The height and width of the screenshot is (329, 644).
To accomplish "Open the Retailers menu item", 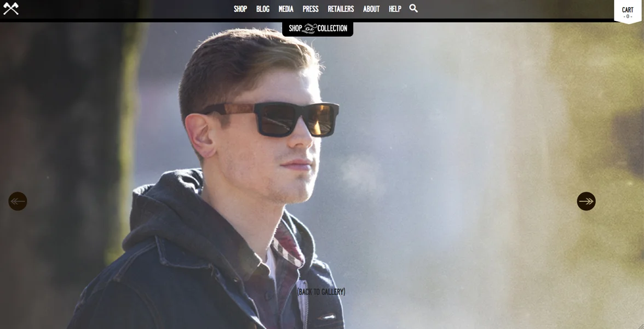I will [341, 9].
